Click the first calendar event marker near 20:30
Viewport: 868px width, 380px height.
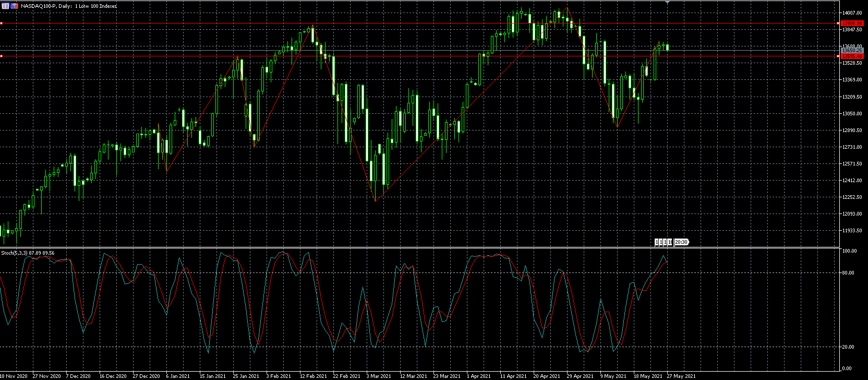tap(657, 242)
